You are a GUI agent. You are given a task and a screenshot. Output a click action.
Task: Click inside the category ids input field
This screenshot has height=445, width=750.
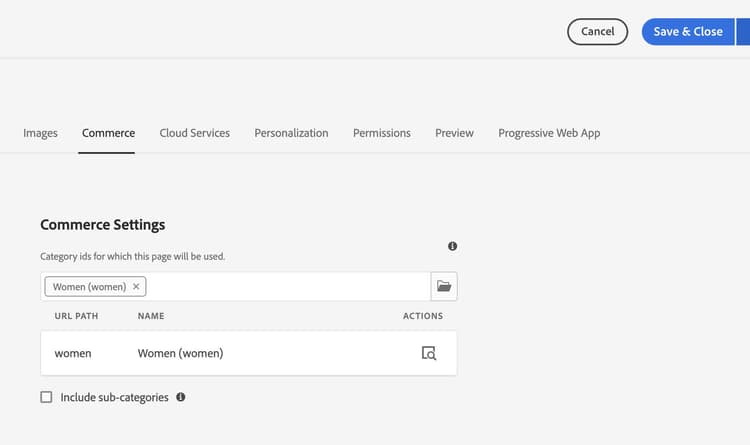click(285, 287)
